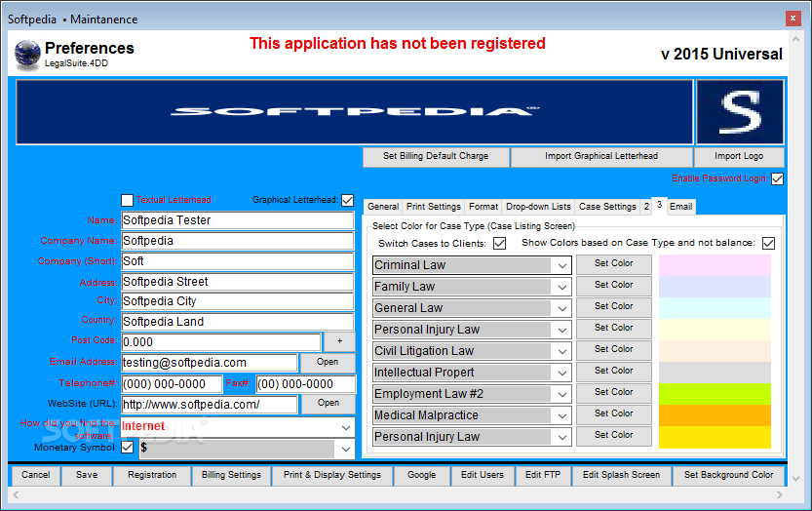Click the Softpedia S logo thumbnail
The width and height of the screenshot is (812, 511).
pyautogui.click(x=740, y=112)
